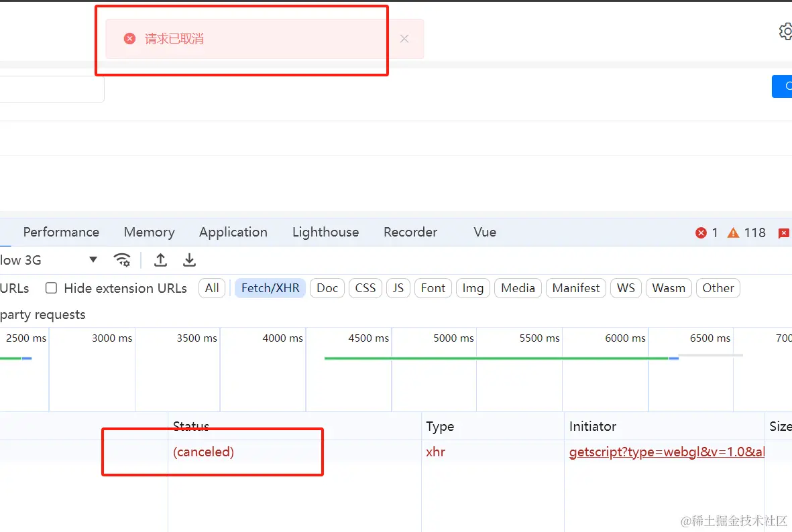Filter requests by CSS

pyautogui.click(x=365, y=288)
